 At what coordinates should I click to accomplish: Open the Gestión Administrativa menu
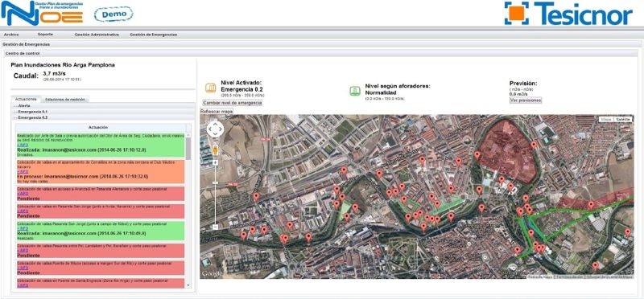[x=97, y=35]
